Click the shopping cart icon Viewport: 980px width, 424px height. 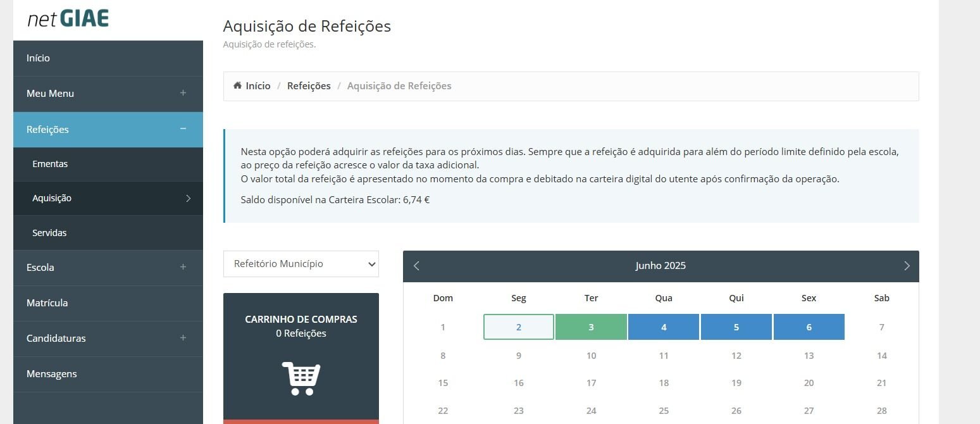pos(301,378)
